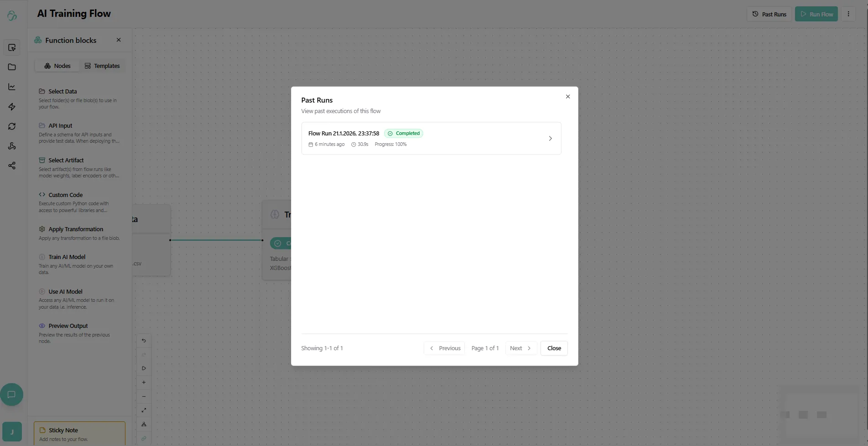Select the Nodes tab
The width and height of the screenshot is (868, 446).
click(x=57, y=66)
